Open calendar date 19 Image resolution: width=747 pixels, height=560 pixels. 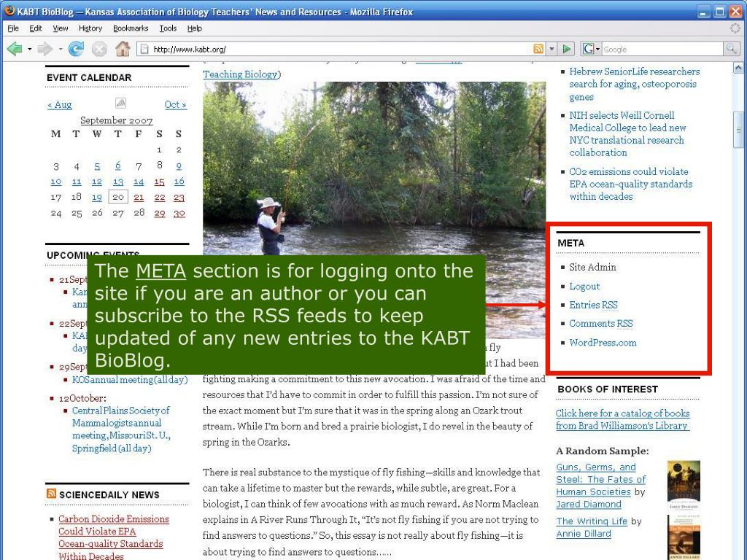[97, 197]
